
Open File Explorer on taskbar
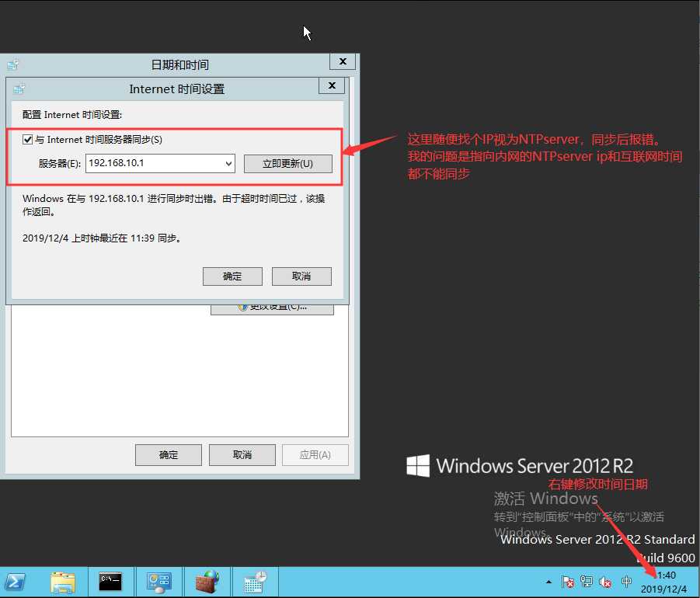(62, 582)
